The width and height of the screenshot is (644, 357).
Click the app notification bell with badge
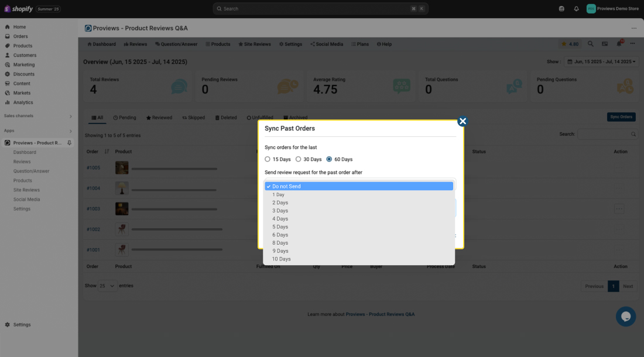(619, 43)
